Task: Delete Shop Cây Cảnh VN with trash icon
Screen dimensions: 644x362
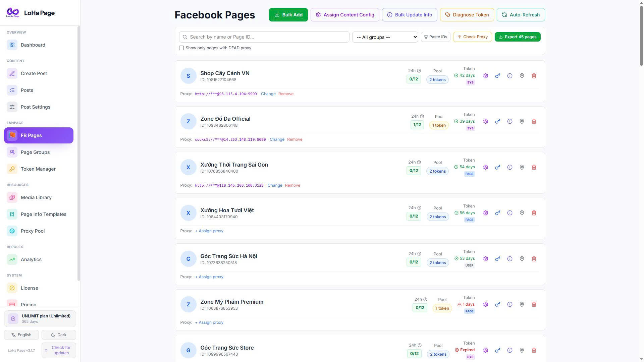Action: click(x=534, y=76)
